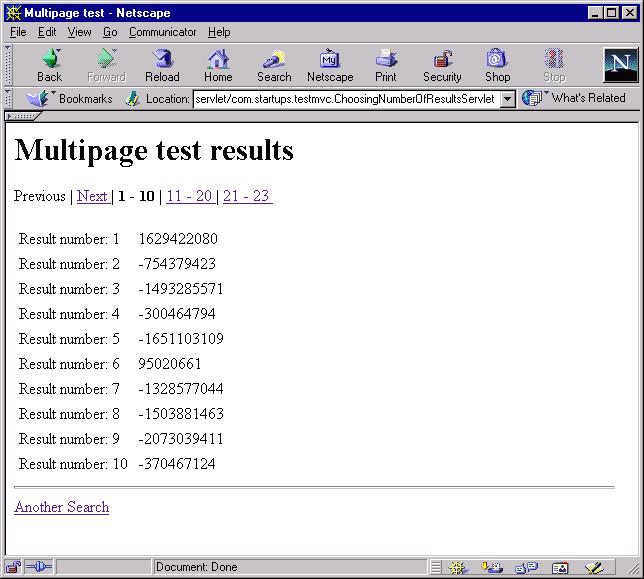The image size is (644, 579).
Task: Open the Bookmarks menu button
Action: coord(70,99)
